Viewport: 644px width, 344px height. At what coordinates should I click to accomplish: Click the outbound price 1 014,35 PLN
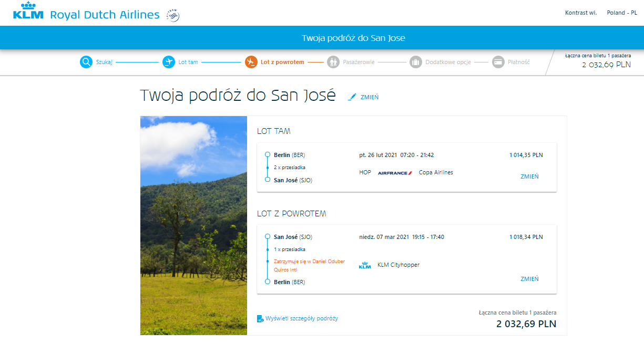coord(526,155)
